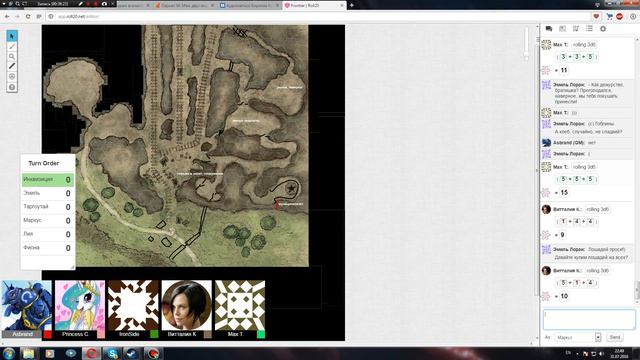Open the Opera browser taskbar icon
Viewport: 640px width, 360px height.
[91, 353]
